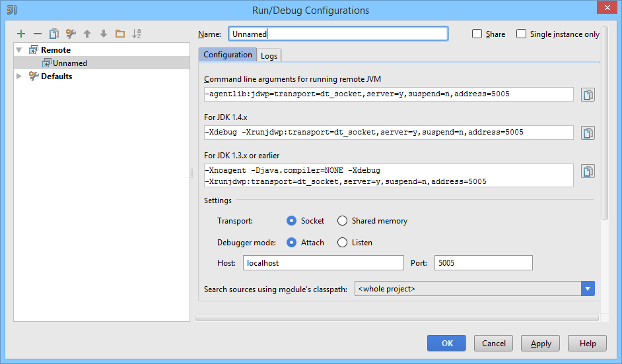
Task: Copy the agentlib command line arguments
Action: click(x=588, y=95)
